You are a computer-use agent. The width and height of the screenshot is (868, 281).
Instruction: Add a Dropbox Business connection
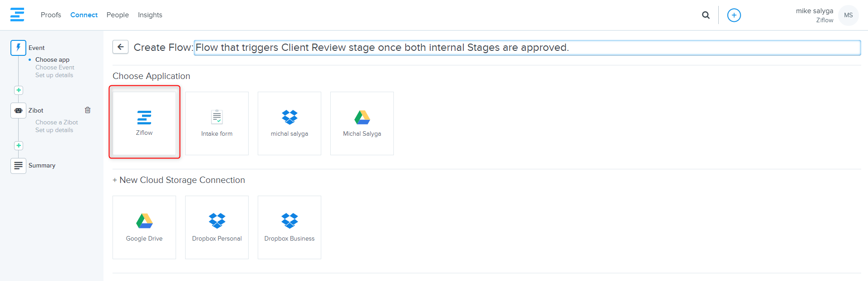(289, 227)
